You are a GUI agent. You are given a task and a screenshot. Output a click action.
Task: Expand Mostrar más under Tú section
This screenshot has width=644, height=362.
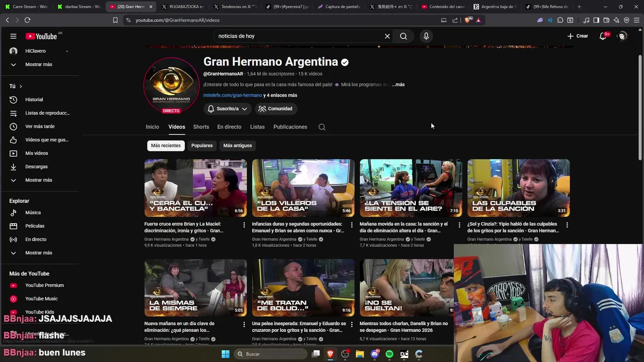(39, 180)
